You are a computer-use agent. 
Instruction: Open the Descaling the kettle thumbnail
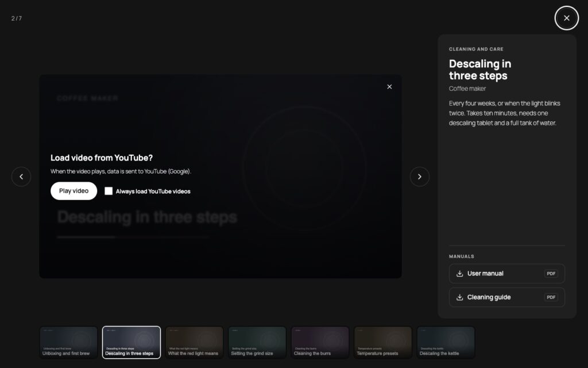pyautogui.click(x=446, y=342)
